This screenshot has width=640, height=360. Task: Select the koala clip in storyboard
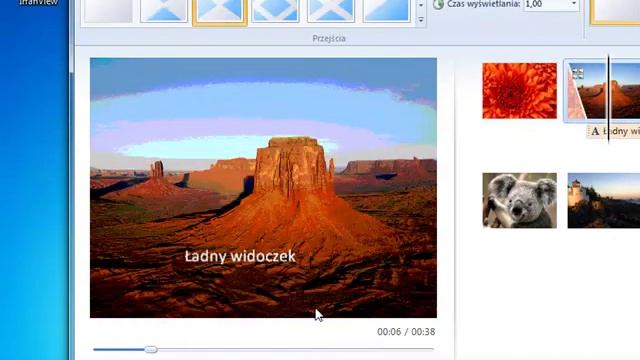519,200
